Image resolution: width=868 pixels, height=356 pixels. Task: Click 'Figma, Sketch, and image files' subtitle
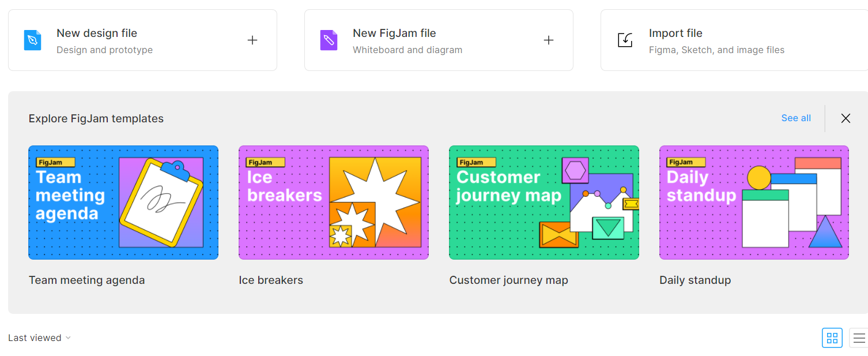point(717,50)
